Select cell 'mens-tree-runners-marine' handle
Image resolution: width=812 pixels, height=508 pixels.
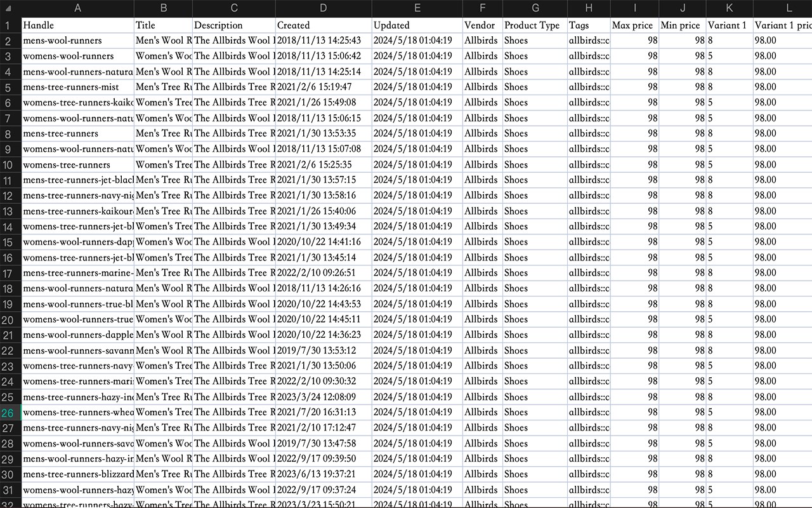tap(77, 273)
